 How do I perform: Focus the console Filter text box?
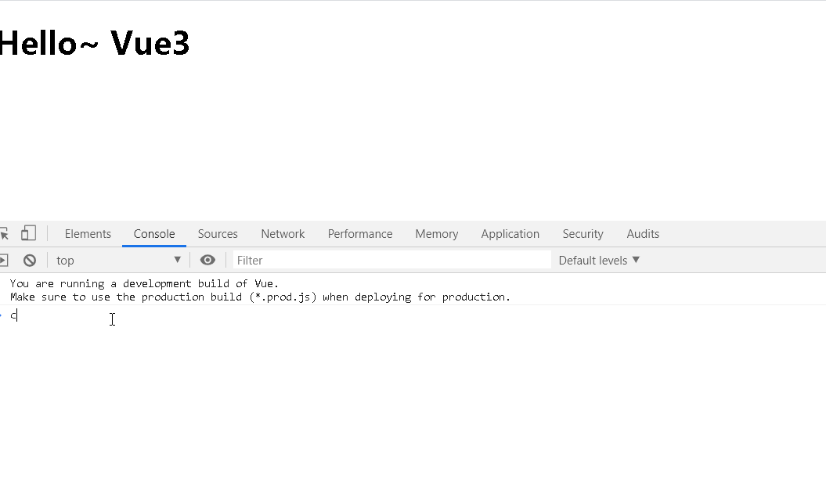(x=391, y=260)
